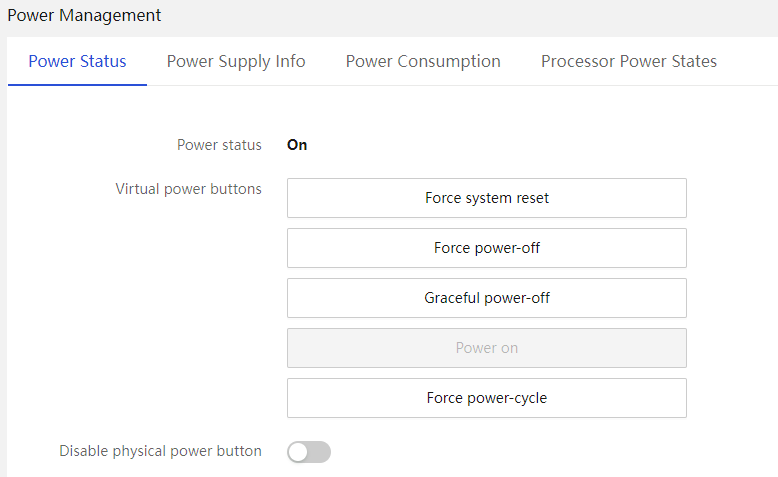Trigger Force power-cycle
Image resolution: width=778 pixels, height=477 pixels.
coord(487,398)
